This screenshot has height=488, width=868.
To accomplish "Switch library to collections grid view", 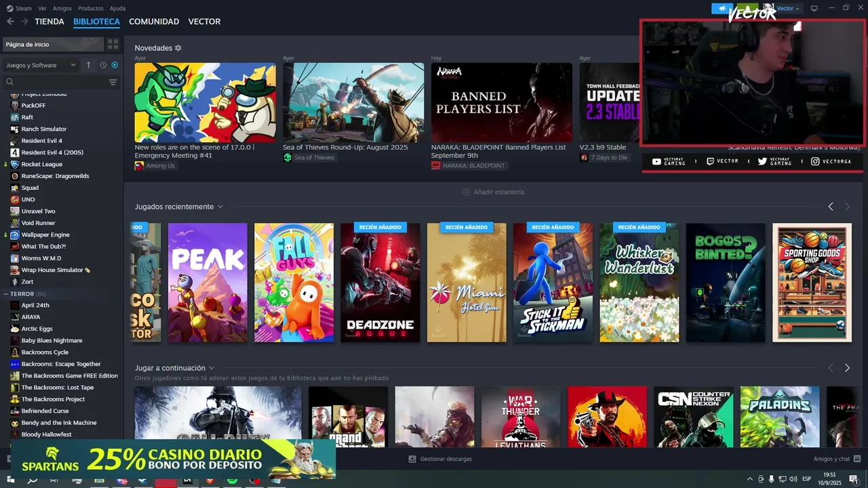I will (x=113, y=44).
